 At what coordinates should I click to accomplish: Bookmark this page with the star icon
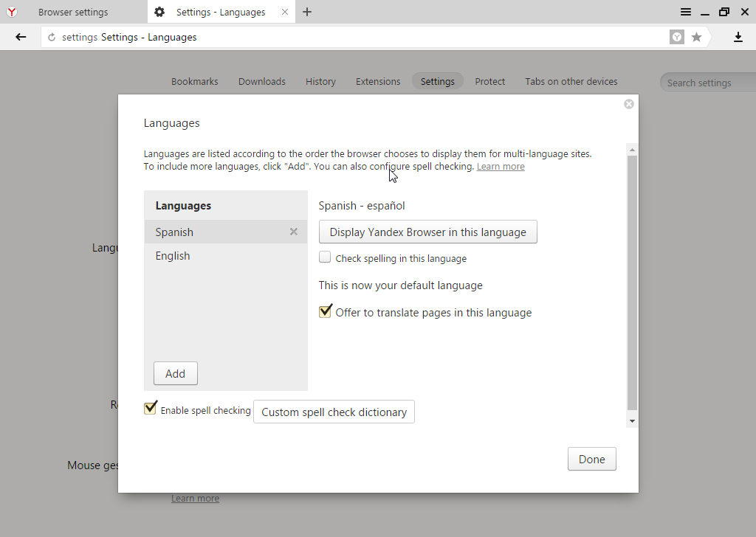pyautogui.click(x=696, y=37)
